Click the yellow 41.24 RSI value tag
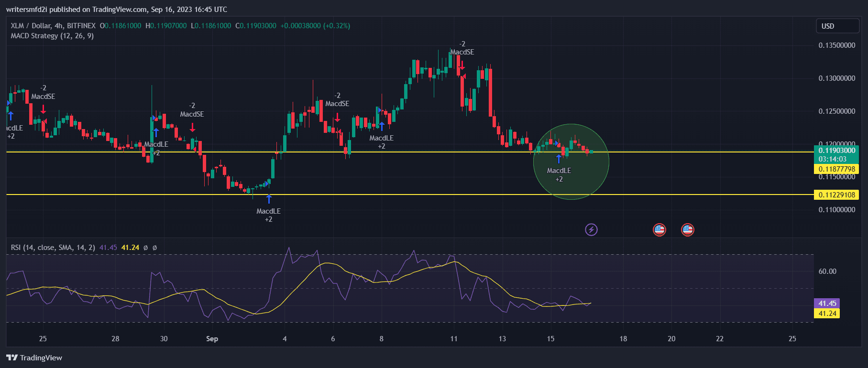 coord(827,314)
